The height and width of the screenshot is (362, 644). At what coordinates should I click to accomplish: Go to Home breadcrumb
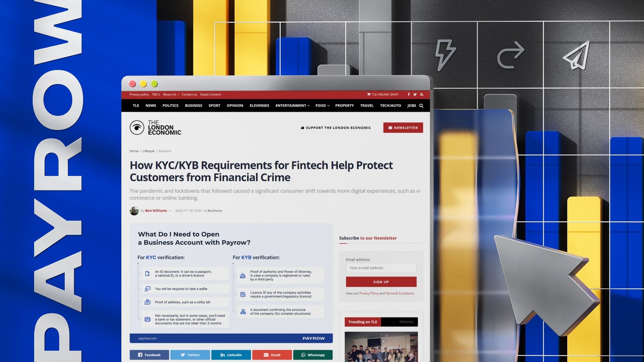coord(134,151)
